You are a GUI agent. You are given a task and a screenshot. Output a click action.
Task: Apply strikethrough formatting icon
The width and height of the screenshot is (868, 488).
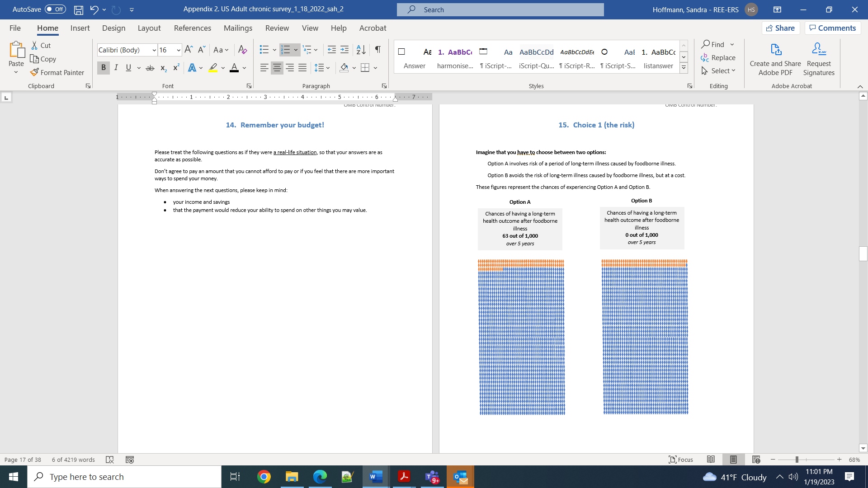pos(150,68)
